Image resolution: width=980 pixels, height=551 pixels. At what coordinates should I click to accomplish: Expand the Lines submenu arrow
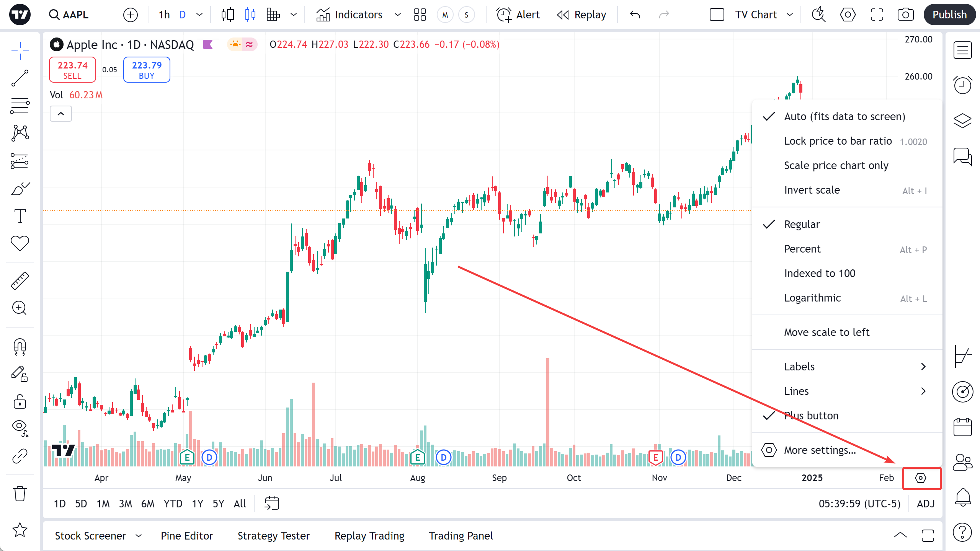click(x=923, y=391)
